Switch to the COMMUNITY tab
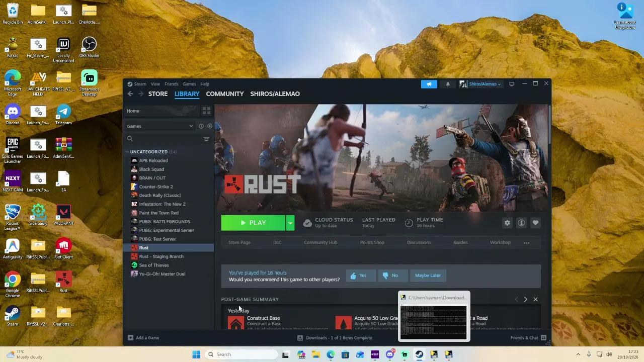The image size is (644, 362). tap(225, 94)
